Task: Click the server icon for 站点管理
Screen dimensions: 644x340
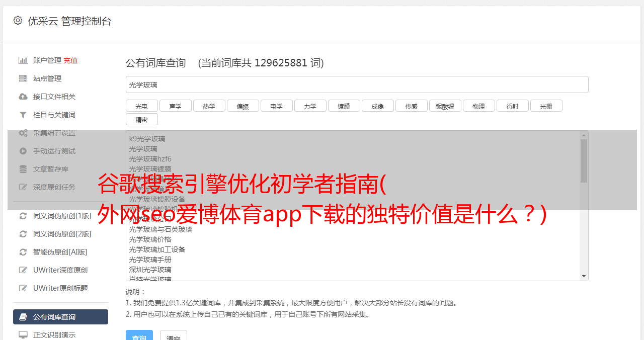Action: tap(23, 78)
